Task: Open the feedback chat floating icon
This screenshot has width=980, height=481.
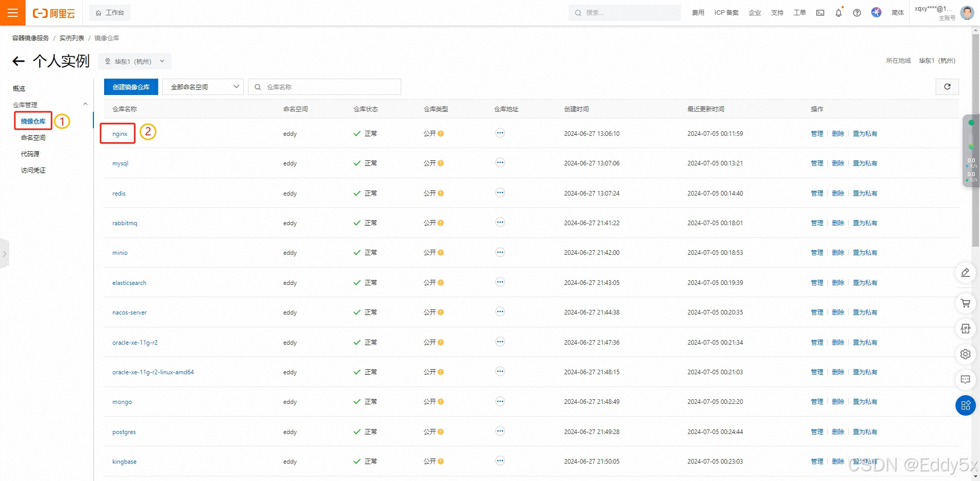Action: tap(965, 379)
